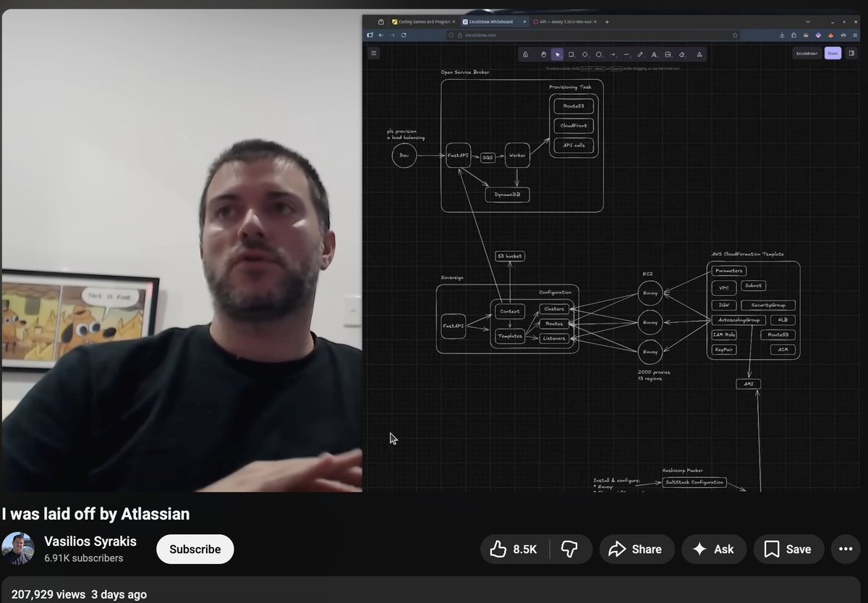Choose the Rectangle shape tool
The width and height of the screenshot is (868, 603).
[571, 54]
